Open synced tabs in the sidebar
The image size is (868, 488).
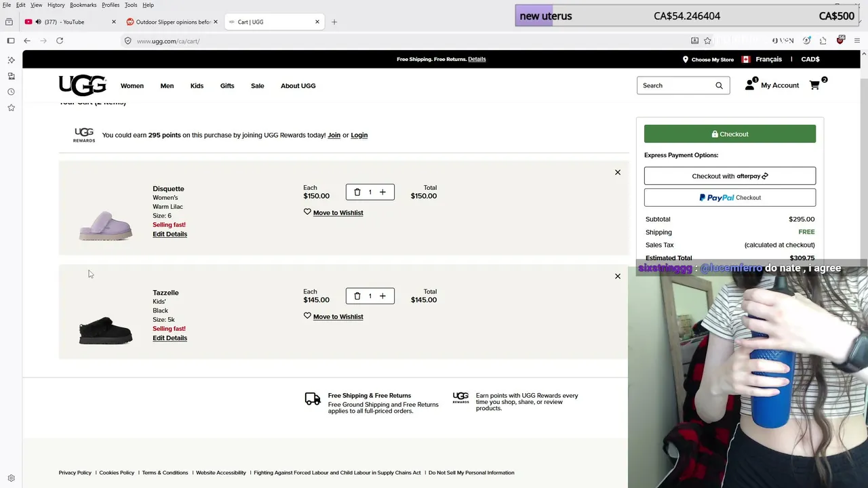(x=11, y=76)
